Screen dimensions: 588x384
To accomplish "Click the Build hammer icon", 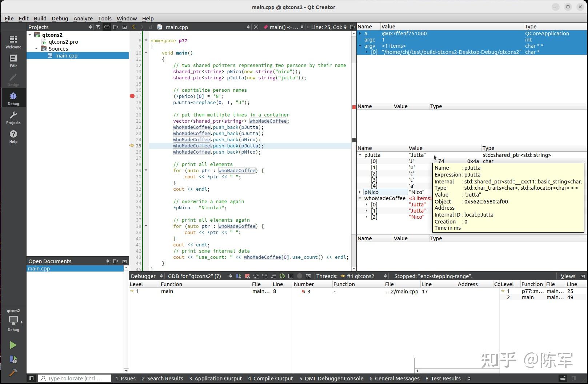I will pos(13,372).
